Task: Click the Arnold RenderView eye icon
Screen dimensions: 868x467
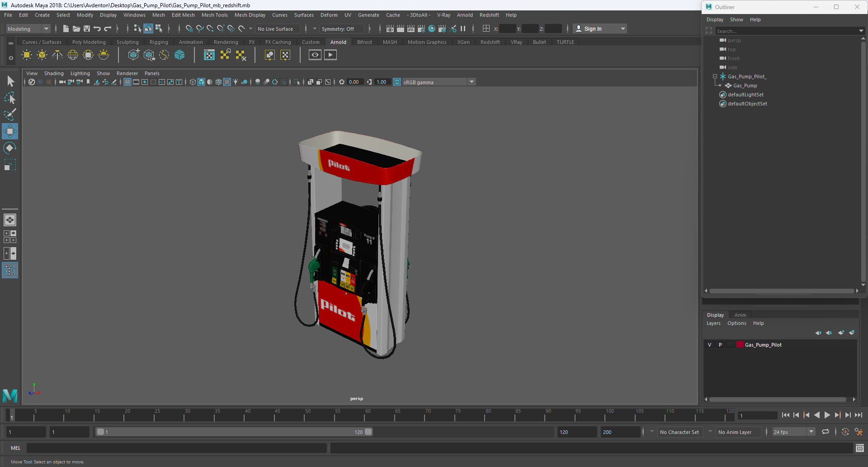Action: point(315,55)
